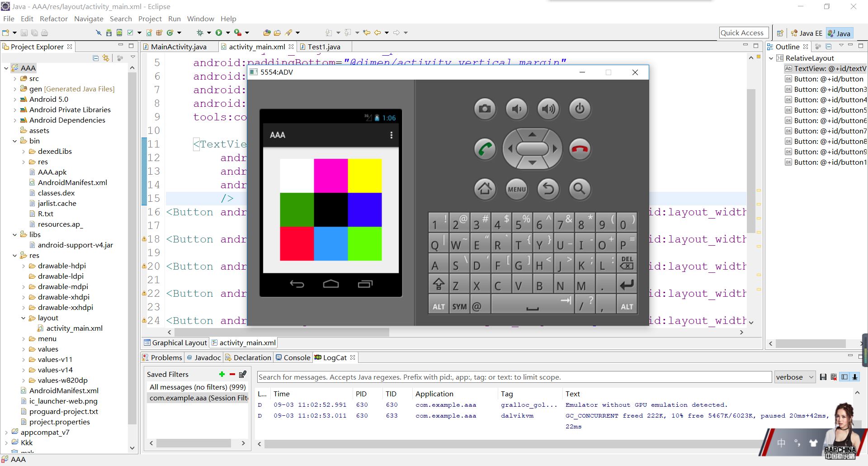Select the com.example.aaa session filter
868x466 pixels.
198,398
